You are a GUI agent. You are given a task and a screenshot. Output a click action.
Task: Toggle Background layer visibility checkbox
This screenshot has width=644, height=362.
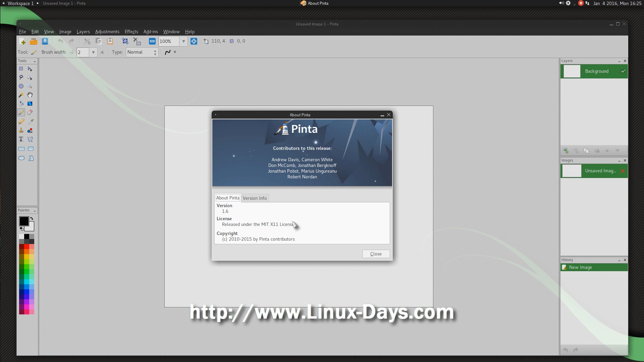tap(623, 71)
